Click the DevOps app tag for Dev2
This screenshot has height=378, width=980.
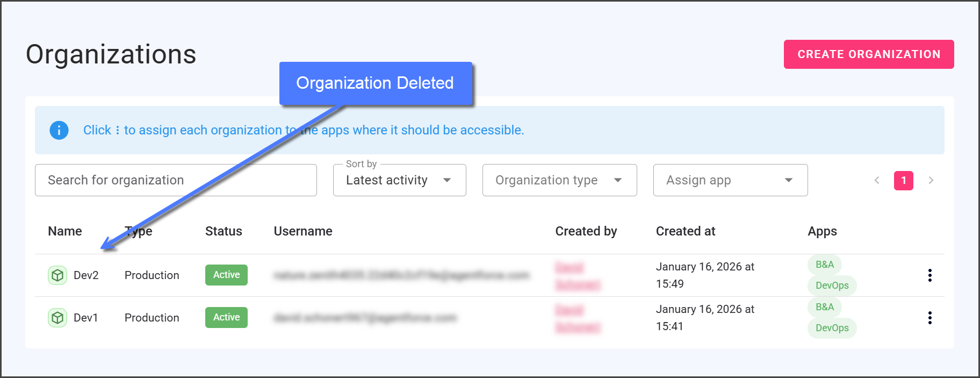(x=832, y=286)
